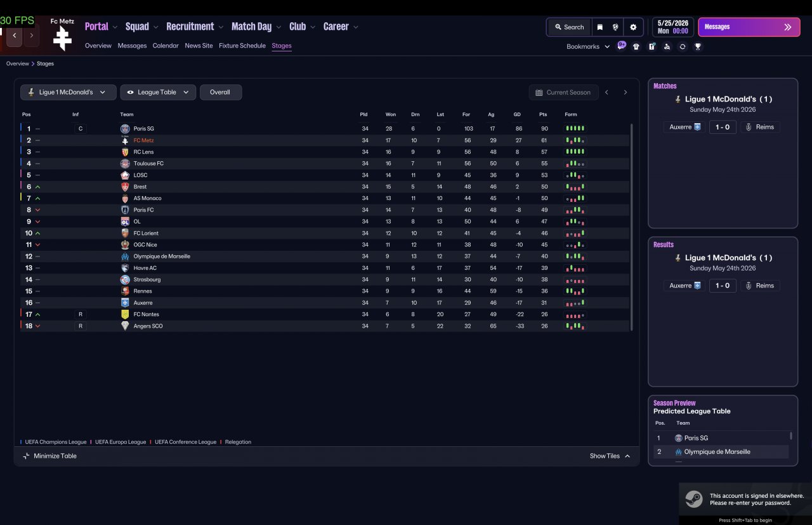Open the Fixture Schedule sub-tab
812x525 pixels.
pyautogui.click(x=242, y=46)
